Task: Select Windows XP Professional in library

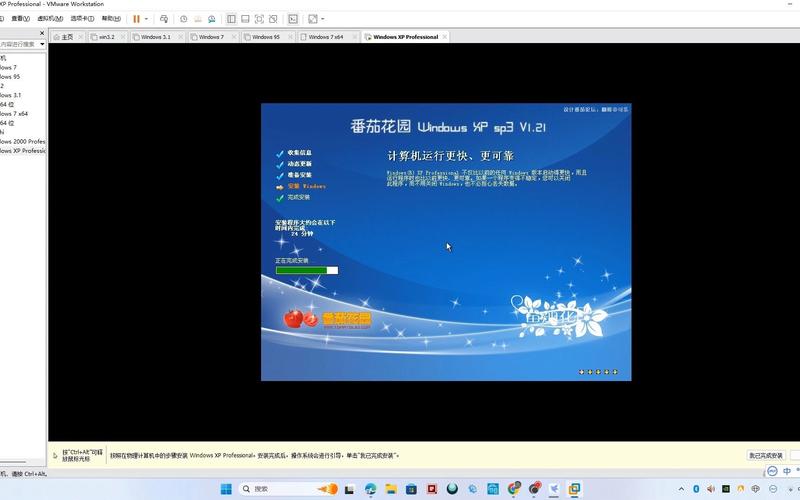Action: click(22, 151)
